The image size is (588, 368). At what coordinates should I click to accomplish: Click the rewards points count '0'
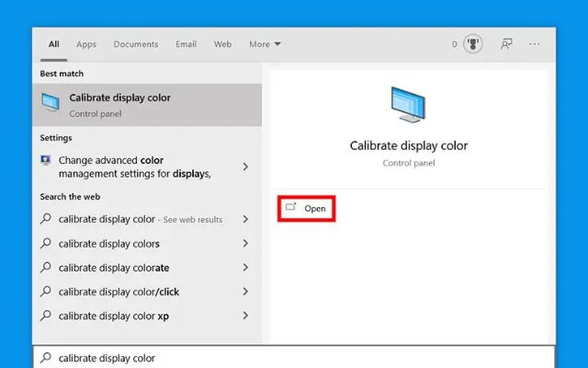click(454, 44)
